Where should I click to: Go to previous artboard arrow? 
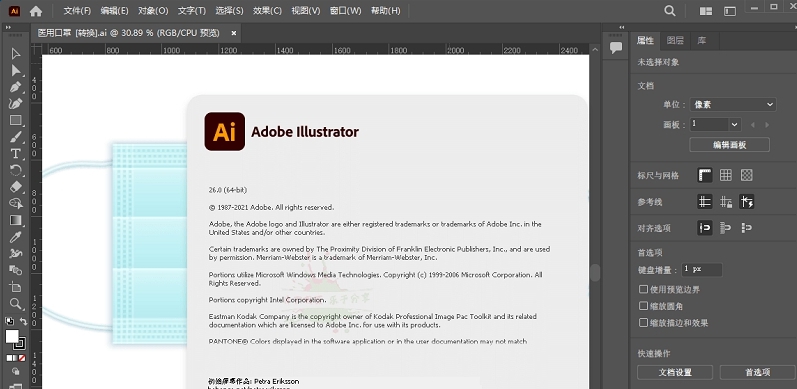(x=752, y=125)
